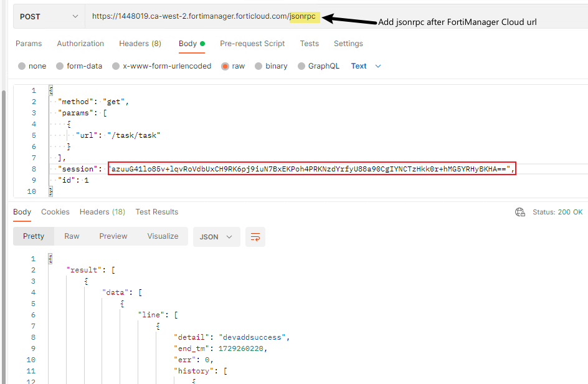Image resolution: width=588 pixels, height=384 pixels.
Task: Select x-www-form-urlencoded body type
Action: click(x=161, y=66)
